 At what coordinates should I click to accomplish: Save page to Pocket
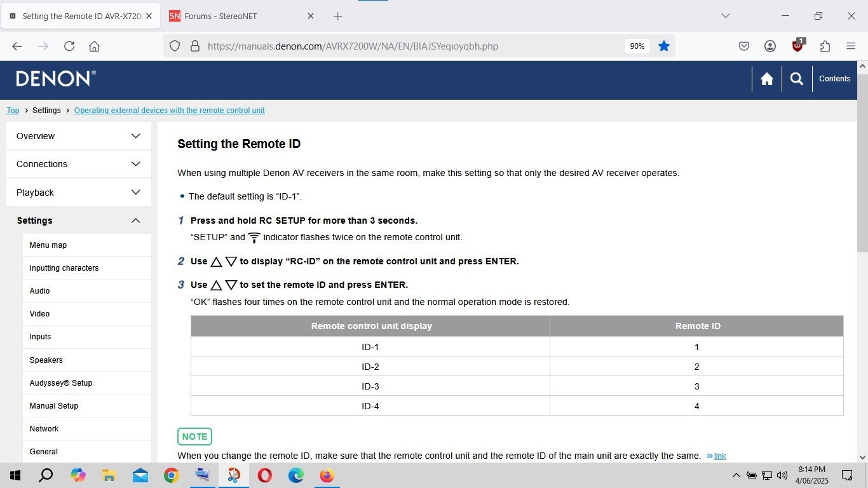pos(744,46)
